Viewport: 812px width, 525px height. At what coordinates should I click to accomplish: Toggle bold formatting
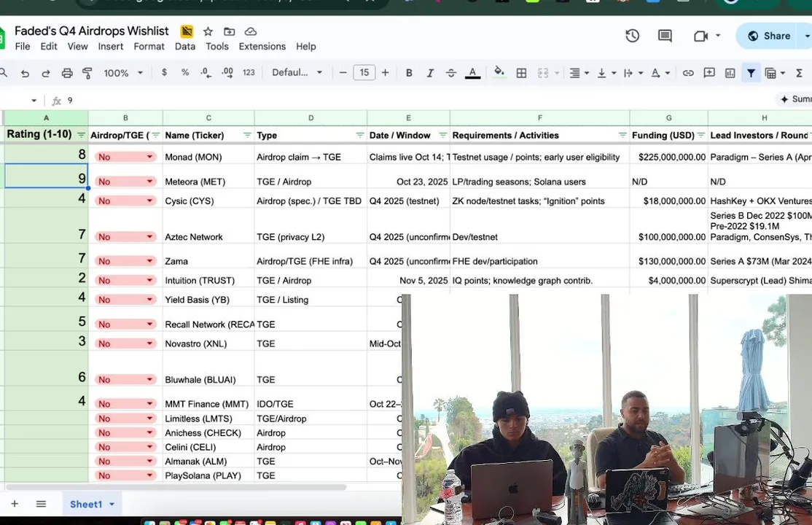409,73
